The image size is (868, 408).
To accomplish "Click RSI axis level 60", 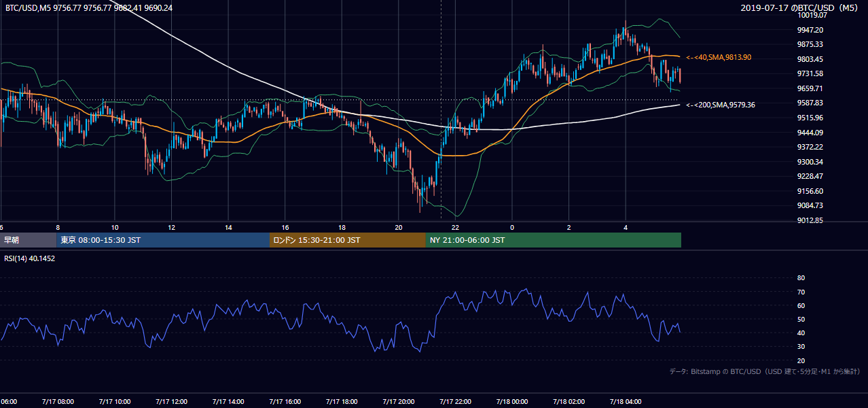I will pyautogui.click(x=801, y=305).
